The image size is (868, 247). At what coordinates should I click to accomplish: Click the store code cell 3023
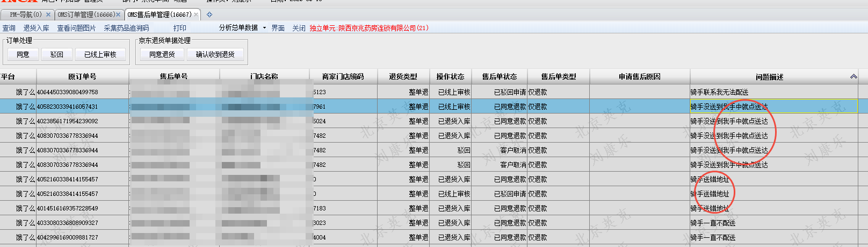[x=320, y=223]
